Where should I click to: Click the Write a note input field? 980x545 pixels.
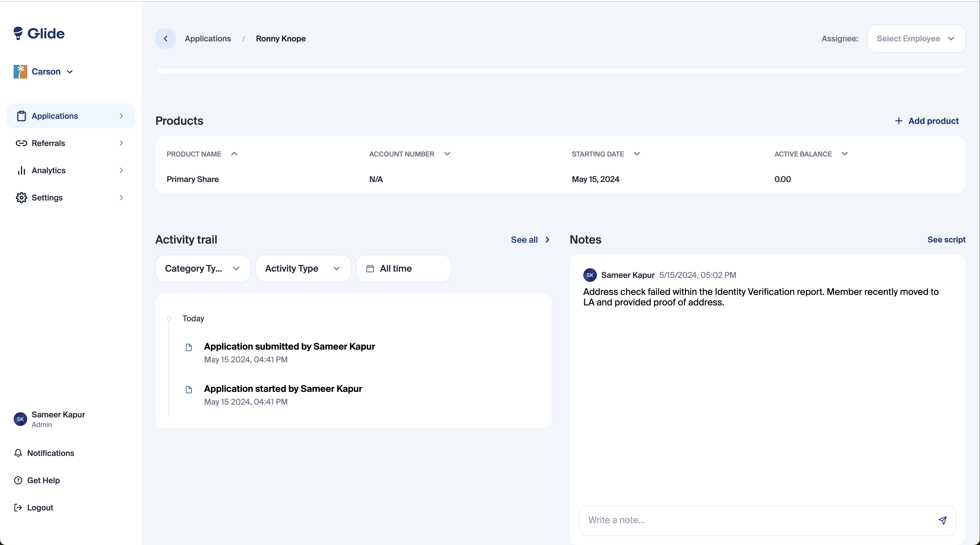tap(757, 520)
